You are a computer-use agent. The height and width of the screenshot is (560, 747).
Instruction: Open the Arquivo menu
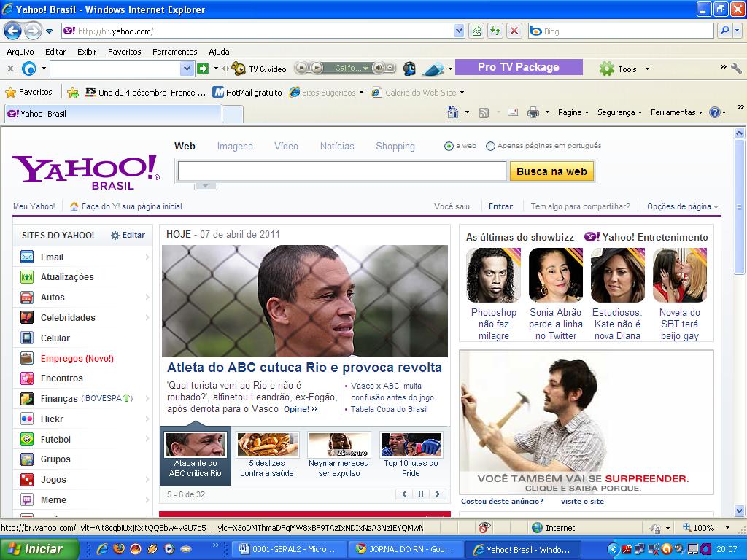click(20, 52)
